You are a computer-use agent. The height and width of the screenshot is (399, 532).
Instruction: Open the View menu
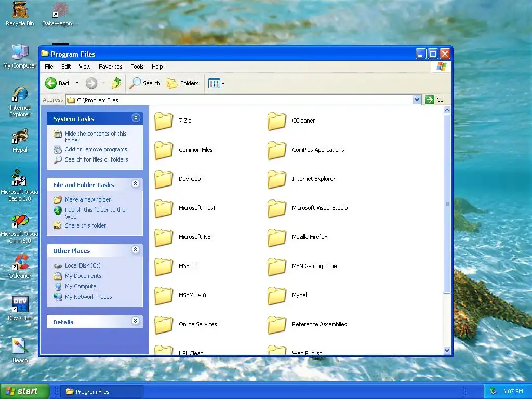(x=85, y=66)
